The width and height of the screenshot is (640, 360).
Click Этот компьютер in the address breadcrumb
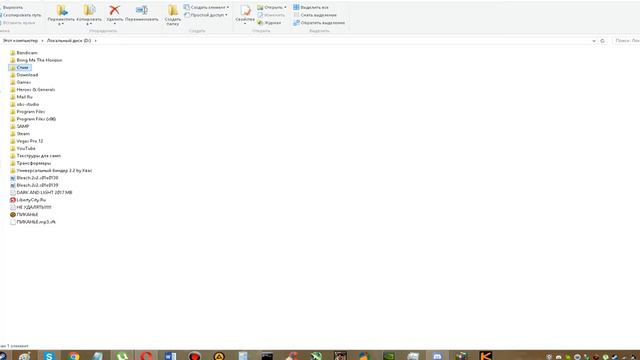20,41
